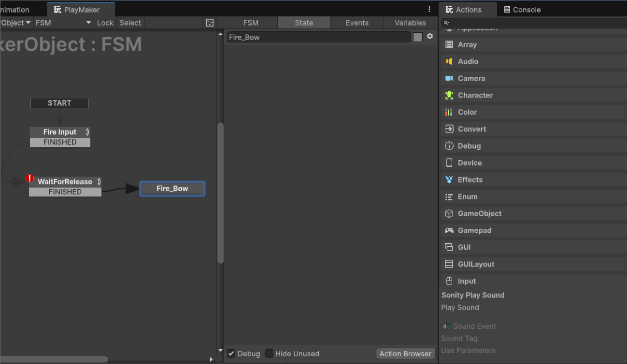Viewport: 627px width, 364px height.
Task: Open the FSM selection dropdown
Action: pyautogui.click(x=63, y=23)
